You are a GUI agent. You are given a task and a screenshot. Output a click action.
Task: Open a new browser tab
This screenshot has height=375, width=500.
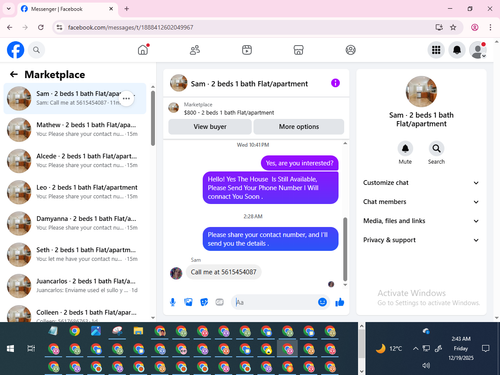click(x=127, y=9)
